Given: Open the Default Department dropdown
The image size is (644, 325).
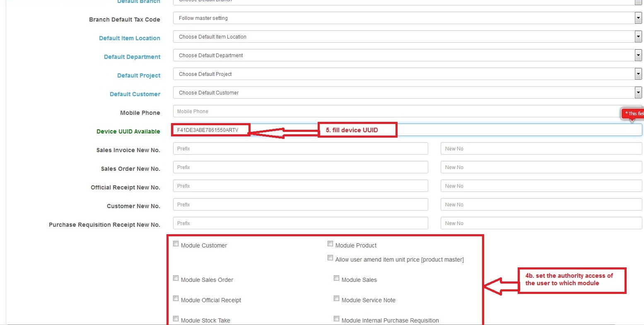Looking at the screenshot, I should point(407,56).
